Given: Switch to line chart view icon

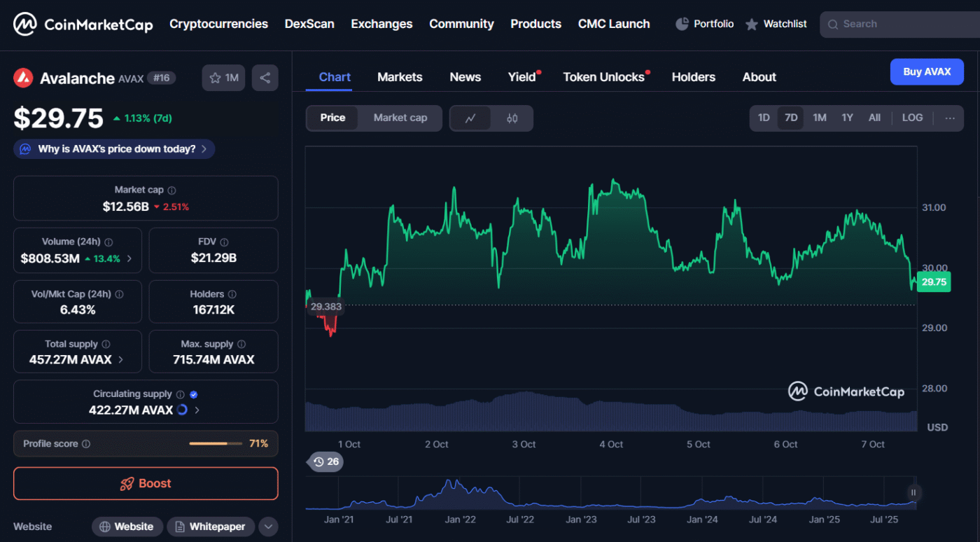Looking at the screenshot, I should [x=470, y=118].
